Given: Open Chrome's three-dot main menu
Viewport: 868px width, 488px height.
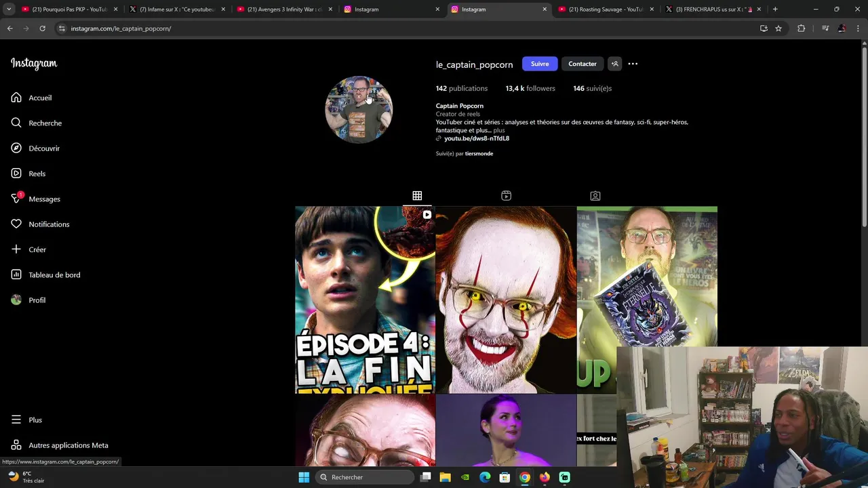Looking at the screenshot, I should [x=858, y=28].
